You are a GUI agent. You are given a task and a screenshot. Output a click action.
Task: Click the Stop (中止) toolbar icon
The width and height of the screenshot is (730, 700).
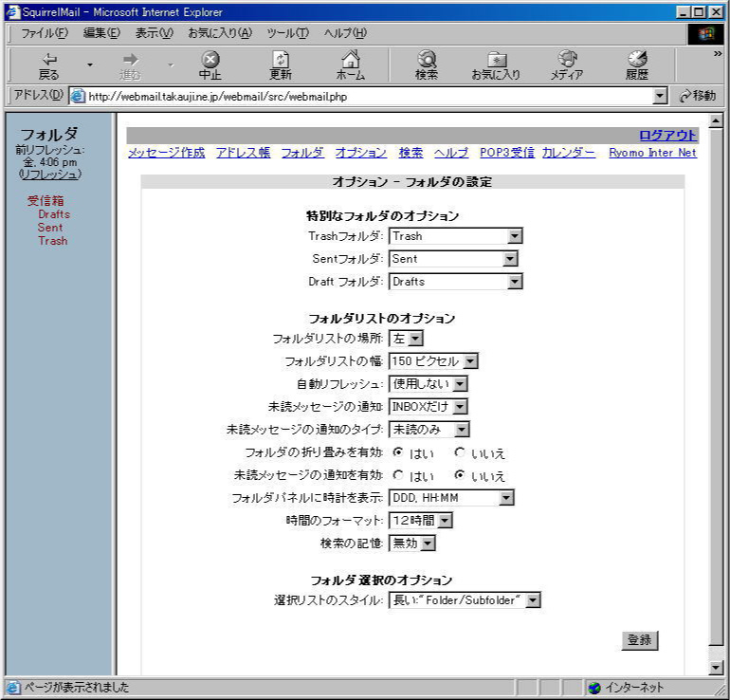pyautogui.click(x=210, y=65)
